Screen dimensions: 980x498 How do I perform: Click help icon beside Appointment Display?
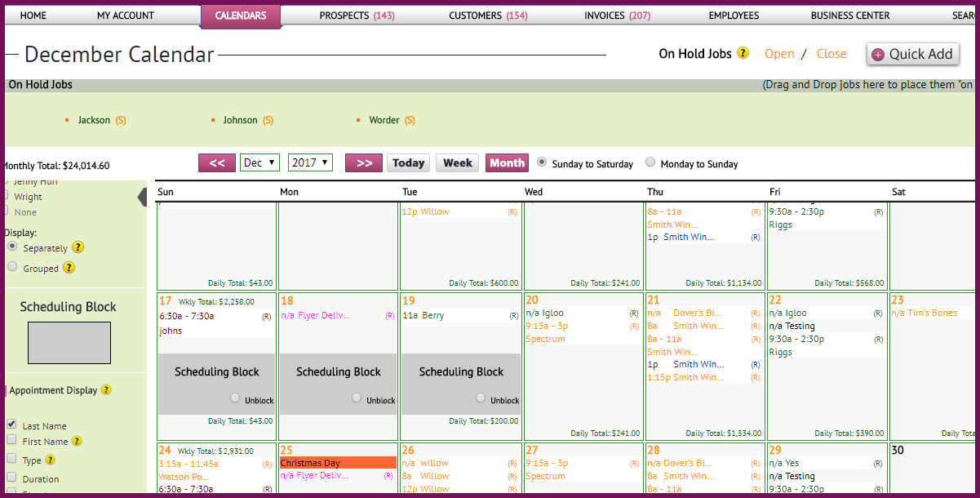click(106, 390)
